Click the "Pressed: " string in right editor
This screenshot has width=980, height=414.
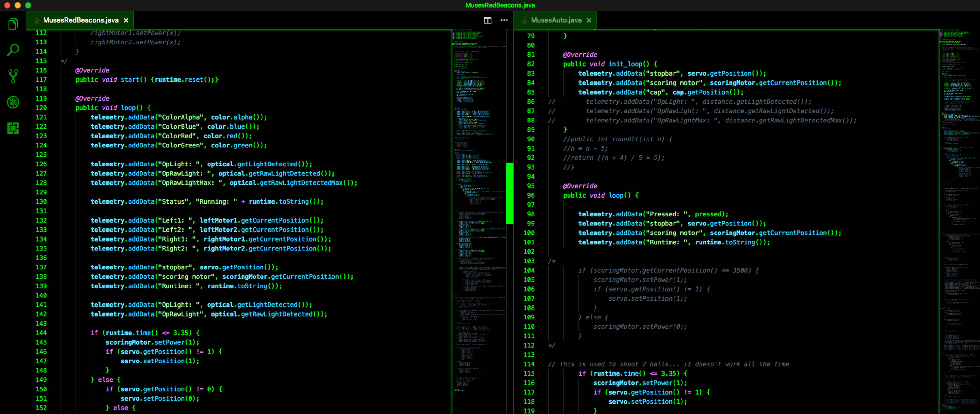click(666, 214)
